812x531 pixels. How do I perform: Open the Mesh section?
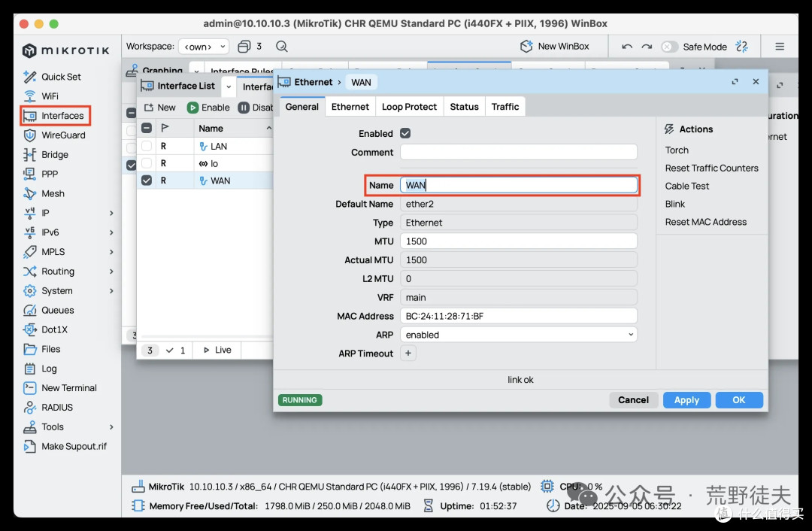point(44,193)
